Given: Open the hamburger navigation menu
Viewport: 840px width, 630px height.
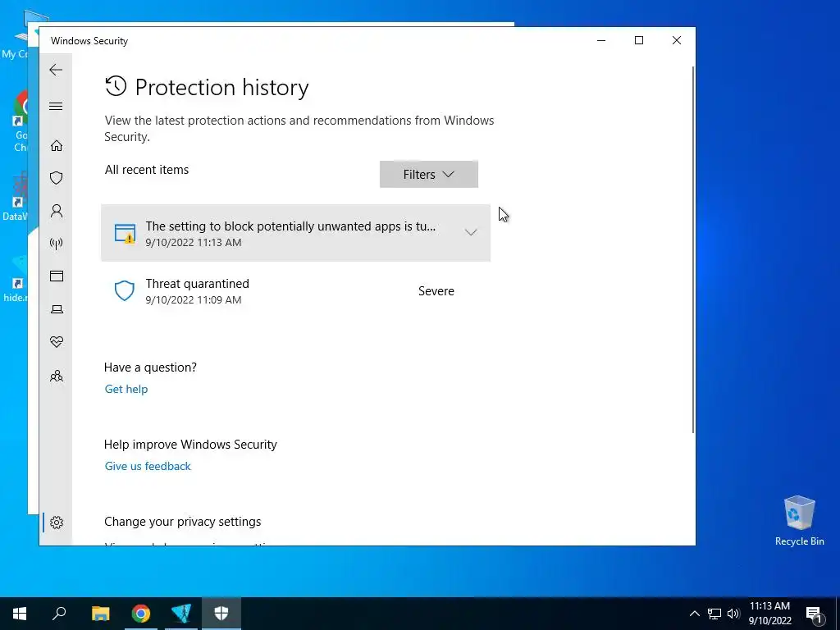Looking at the screenshot, I should click(56, 106).
